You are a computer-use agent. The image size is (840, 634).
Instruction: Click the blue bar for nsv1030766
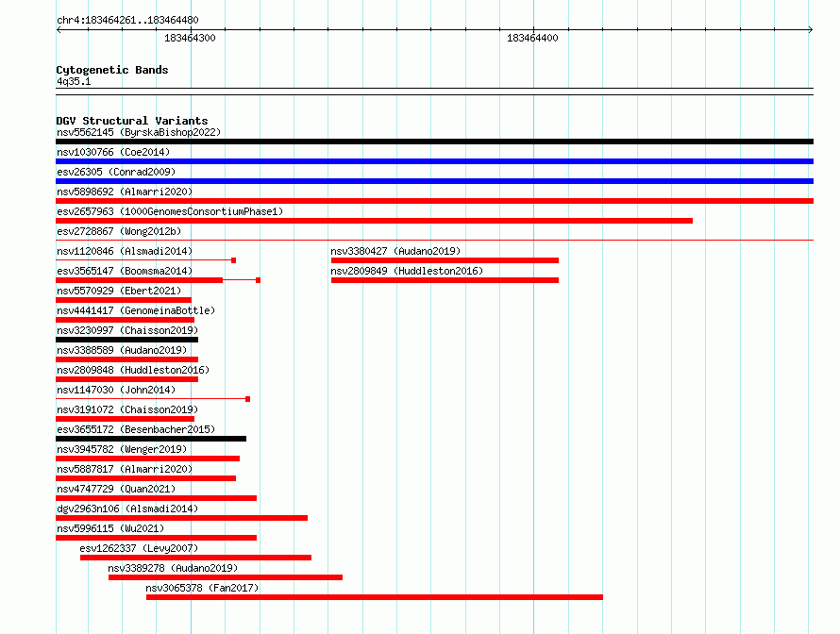(x=434, y=161)
